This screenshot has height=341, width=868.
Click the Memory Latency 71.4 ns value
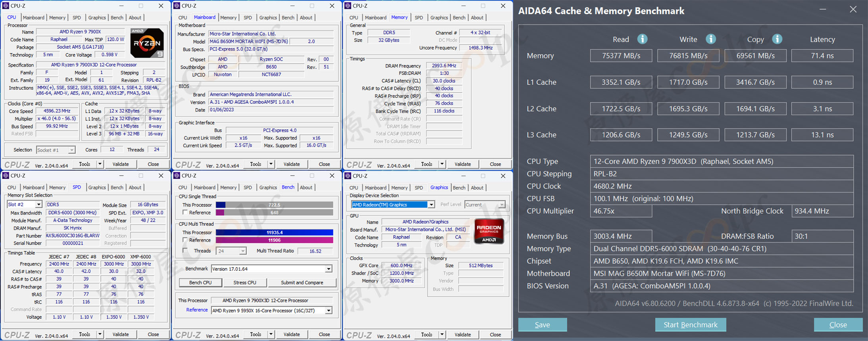point(822,56)
